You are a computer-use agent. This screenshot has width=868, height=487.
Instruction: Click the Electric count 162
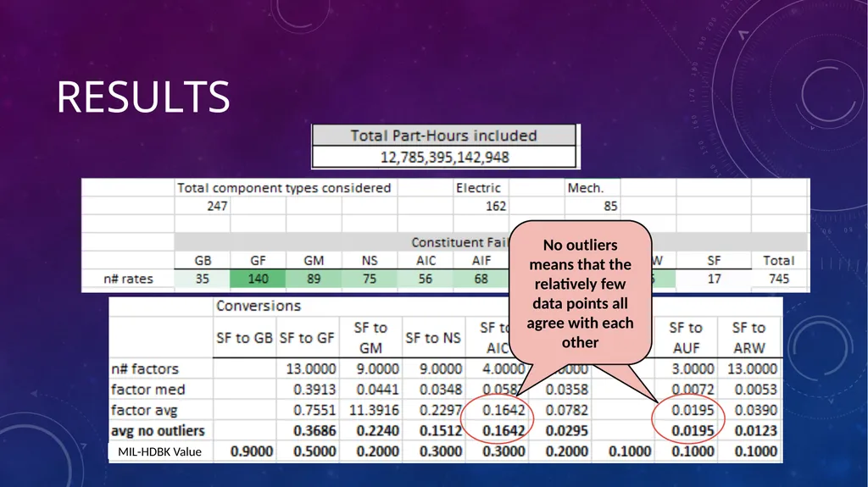pyautogui.click(x=496, y=207)
